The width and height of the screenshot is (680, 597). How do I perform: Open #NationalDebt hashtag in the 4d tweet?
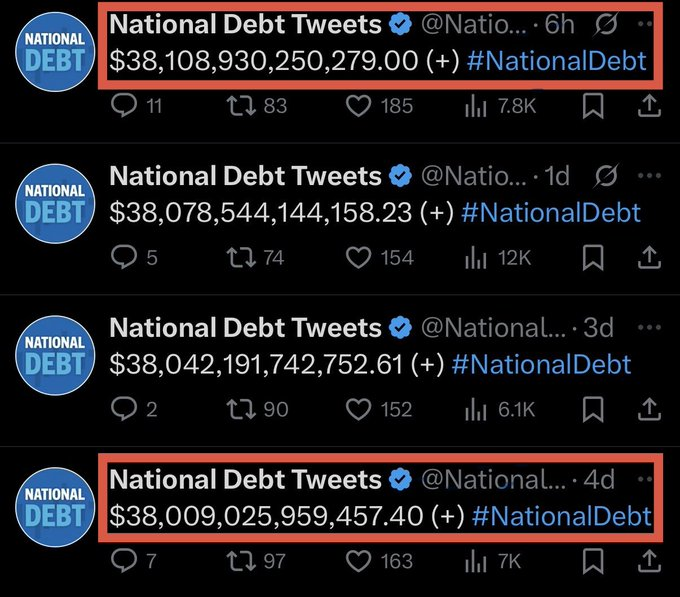tap(560, 516)
